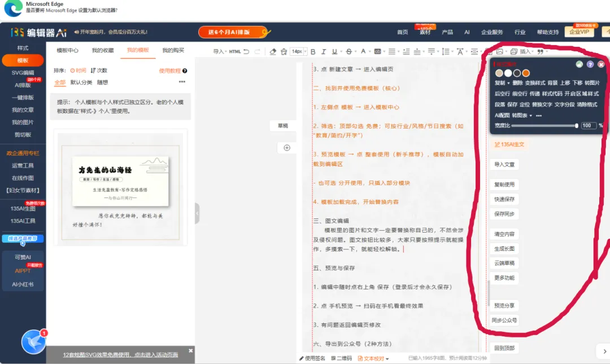610x364 pixels.
Task: Choose the text background highlight tool
Action: (377, 51)
